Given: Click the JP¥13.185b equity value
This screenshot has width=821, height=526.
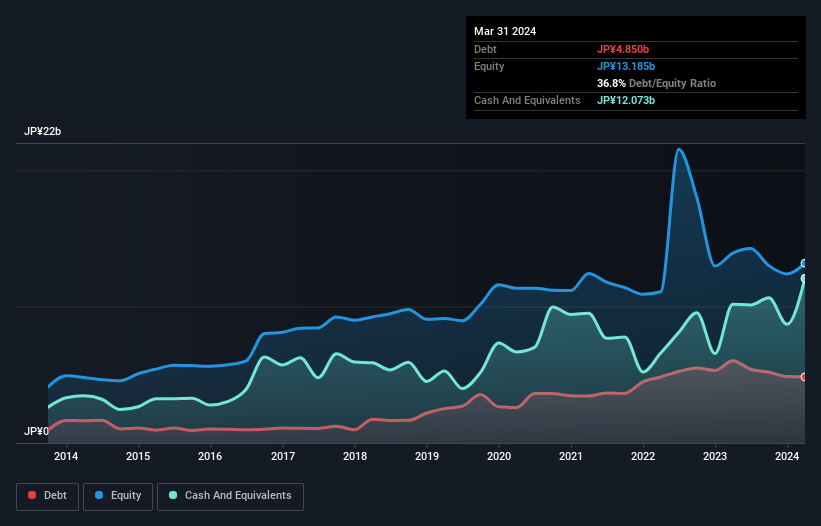Looking at the screenshot, I should click(626, 66).
